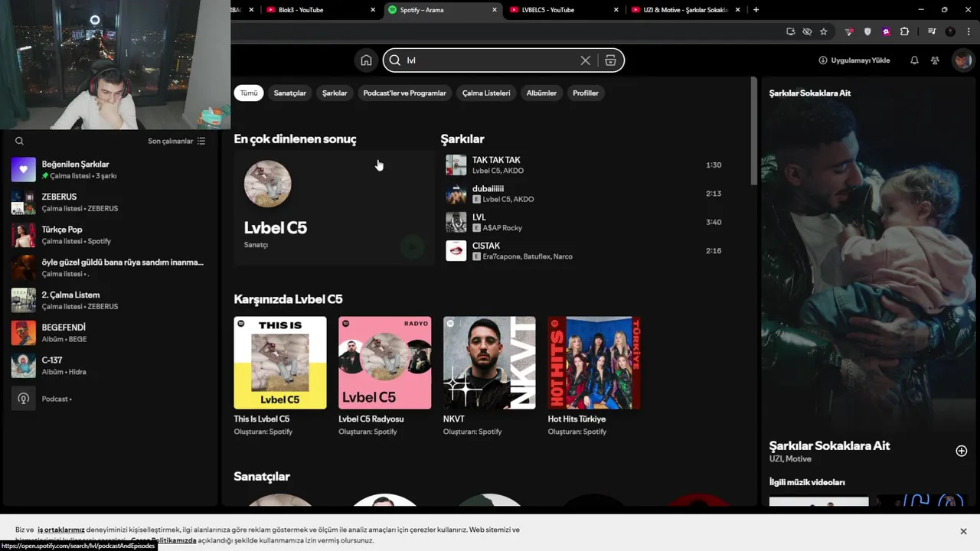
Task: Select the CISTAK song row
Action: 584,251
